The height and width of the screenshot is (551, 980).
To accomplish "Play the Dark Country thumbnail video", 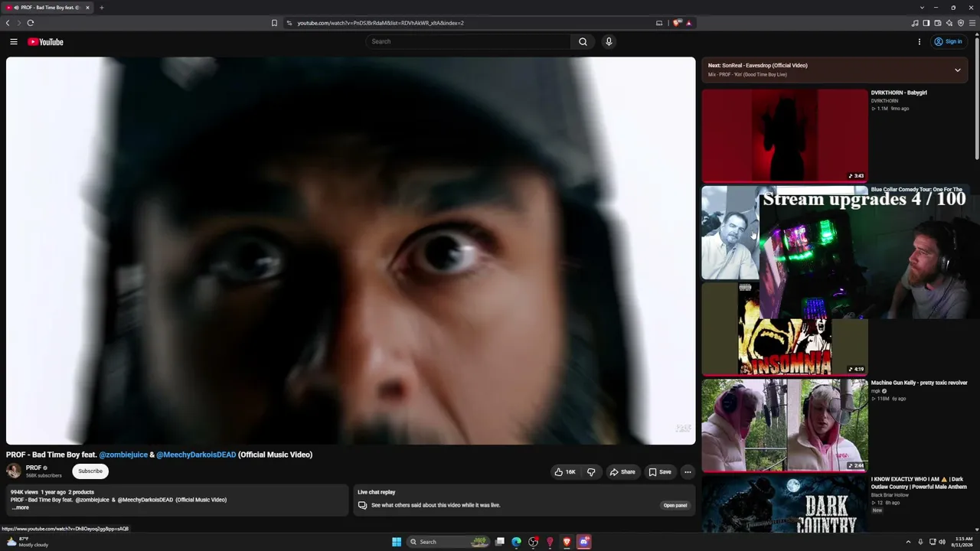I will pyautogui.click(x=785, y=504).
